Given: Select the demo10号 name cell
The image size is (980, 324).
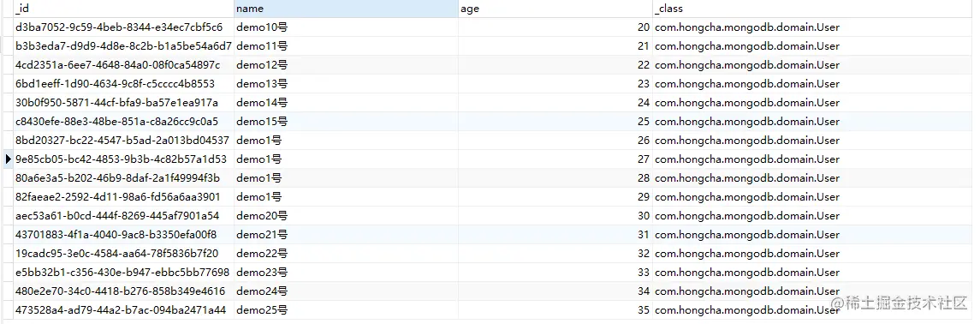Looking at the screenshot, I should pyautogui.click(x=347, y=27).
